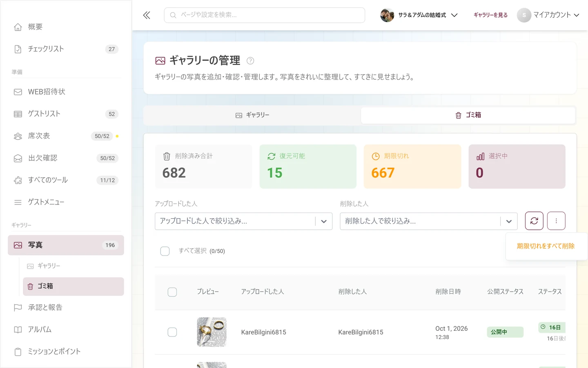Open ゲストメニュー in sidebar
The height and width of the screenshot is (368, 588).
[x=66, y=202]
